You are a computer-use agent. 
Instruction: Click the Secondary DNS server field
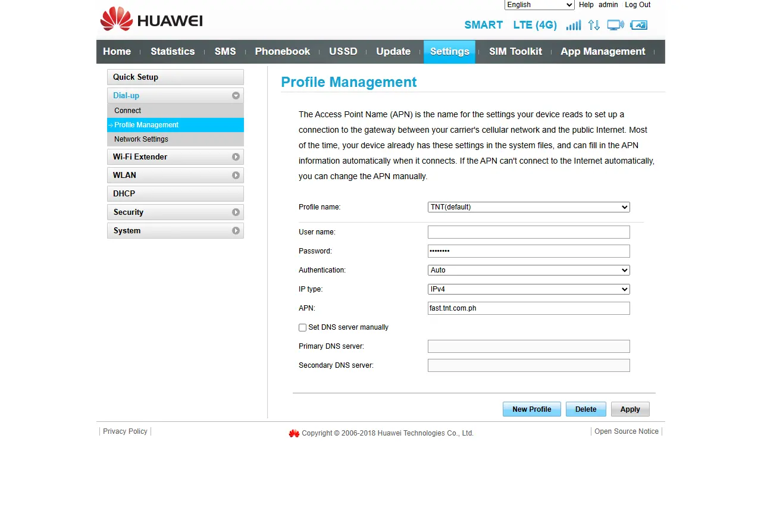[528, 365]
